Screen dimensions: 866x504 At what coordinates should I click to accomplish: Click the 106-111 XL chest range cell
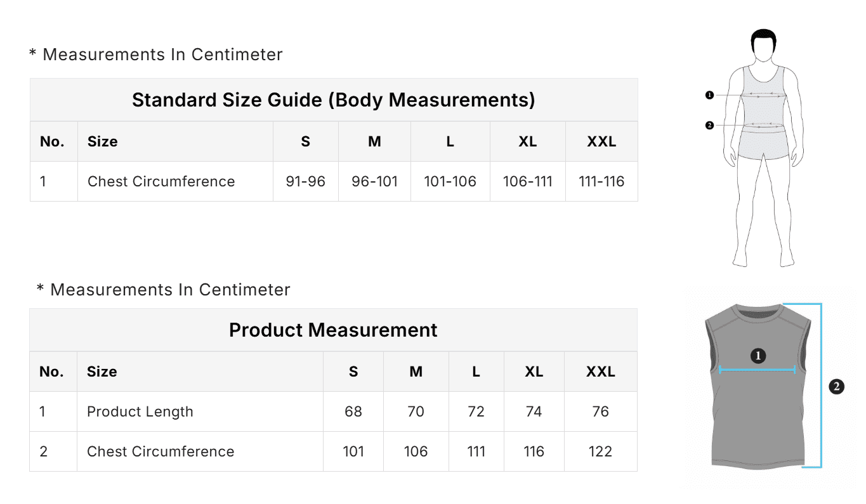pyautogui.click(x=527, y=181)
